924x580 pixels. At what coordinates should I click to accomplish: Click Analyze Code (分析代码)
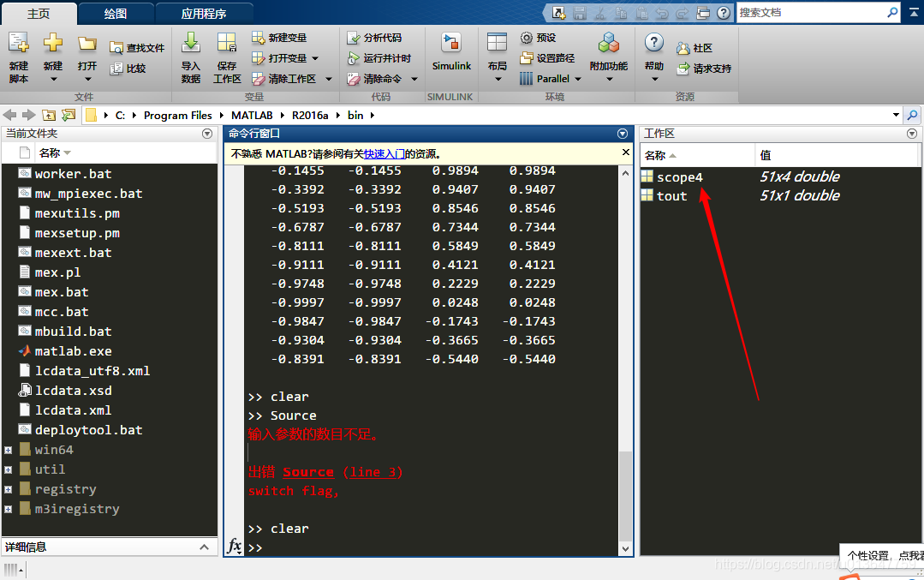tap(374, 38)
